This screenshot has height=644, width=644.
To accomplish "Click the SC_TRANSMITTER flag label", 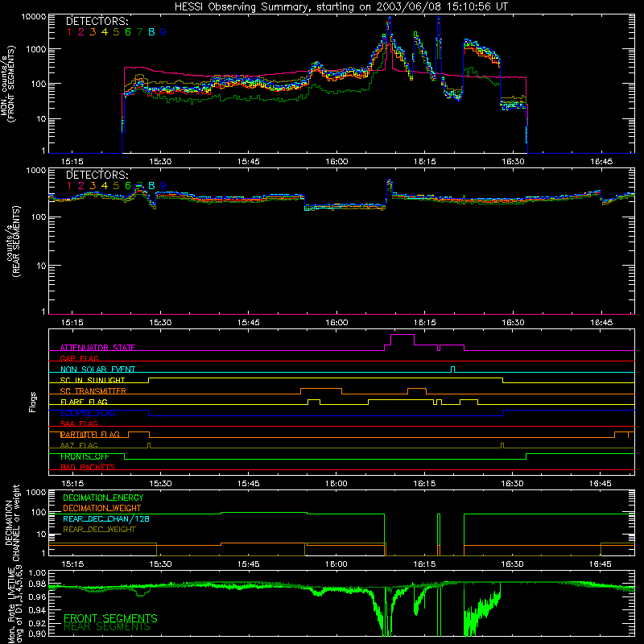I will pos(93,391).
